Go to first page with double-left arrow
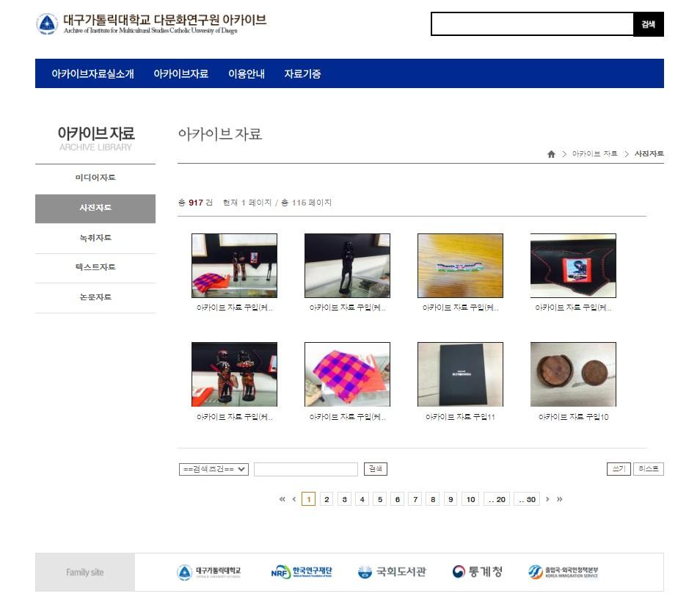Viewport: 700px width, 610px height. [x=282, y=499]
